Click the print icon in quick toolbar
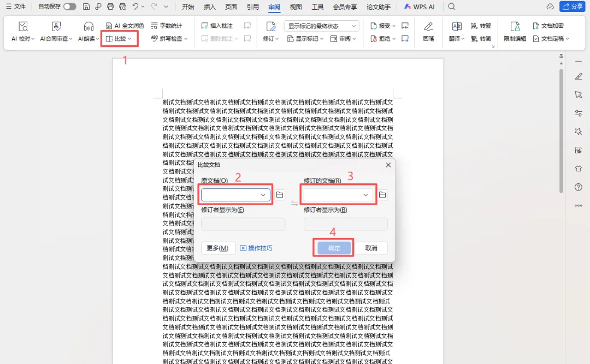 pos(110,7)
